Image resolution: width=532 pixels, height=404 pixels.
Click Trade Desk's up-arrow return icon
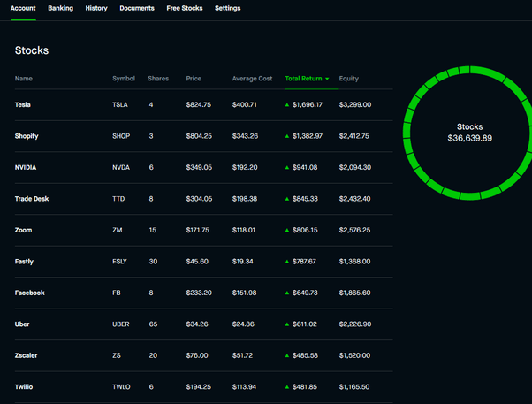pos(287,199)
